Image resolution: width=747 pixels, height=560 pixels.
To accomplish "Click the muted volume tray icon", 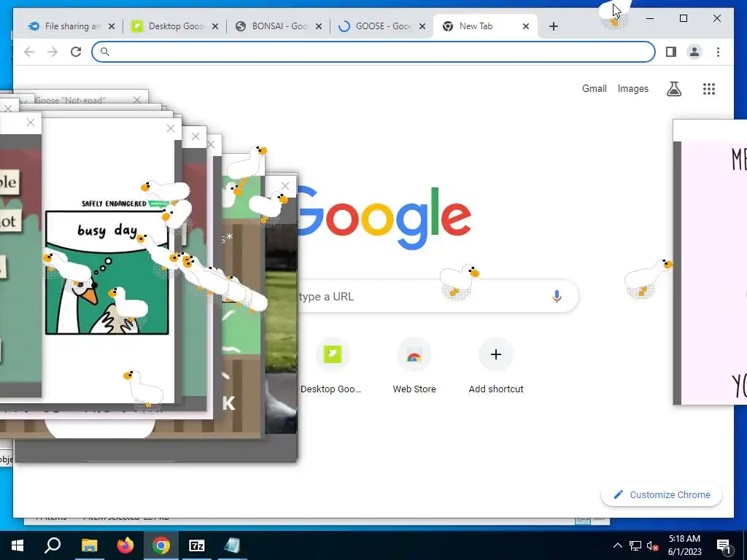I will 652,545.
